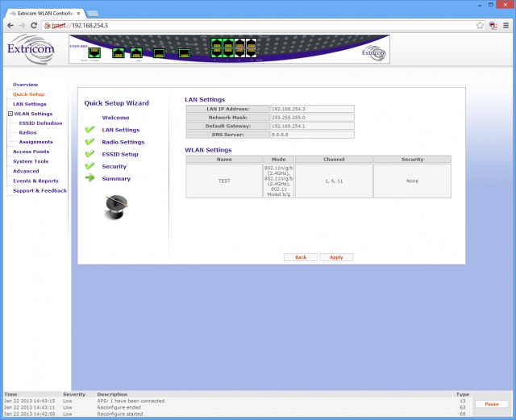Click green arrow beside Summary step
Image resolution: width=516 pixels, height=420 pixels.
pyautogui.click(x=89, y=178)
